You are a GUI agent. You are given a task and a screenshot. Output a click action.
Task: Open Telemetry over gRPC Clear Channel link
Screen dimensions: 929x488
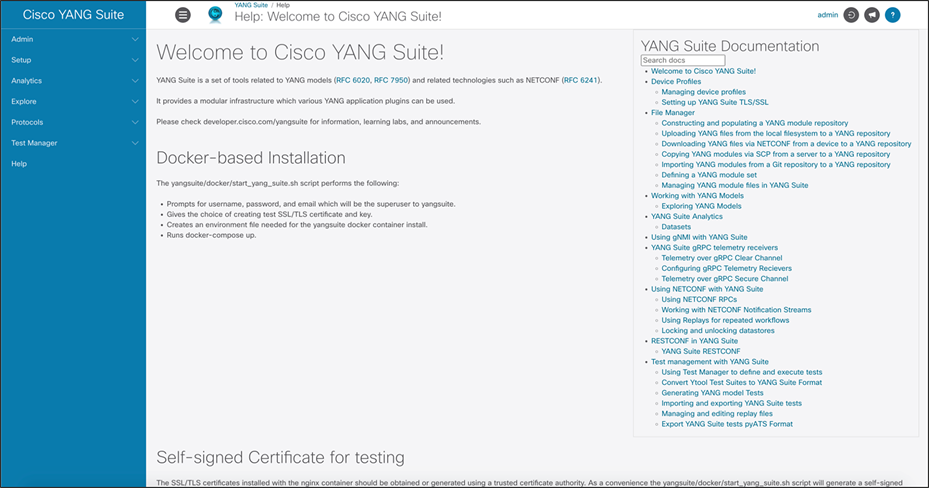point(722,258)
